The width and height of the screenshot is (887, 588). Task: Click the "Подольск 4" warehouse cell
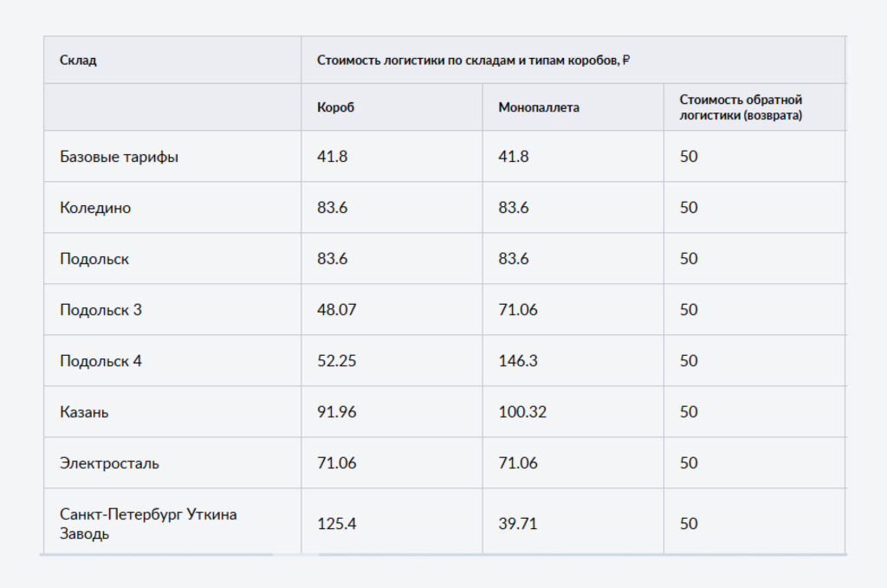click(x=100, y=360)
